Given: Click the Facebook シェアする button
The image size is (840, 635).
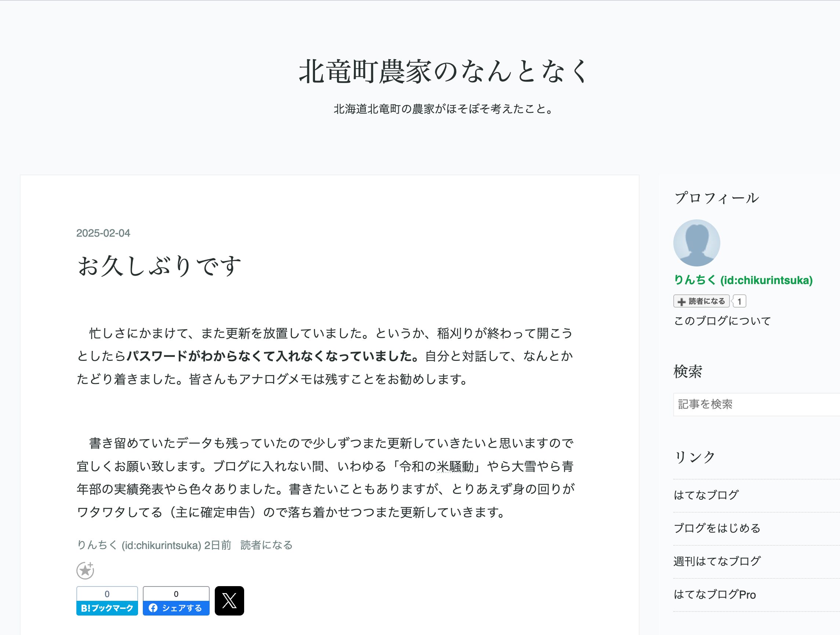Looking at the screenshot, I should [x=176, y=608].
